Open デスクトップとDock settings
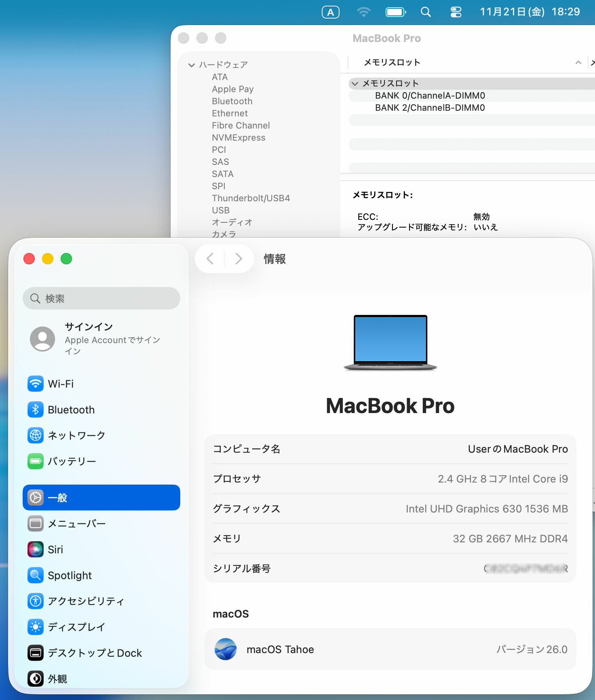 [x=101, y=653]
